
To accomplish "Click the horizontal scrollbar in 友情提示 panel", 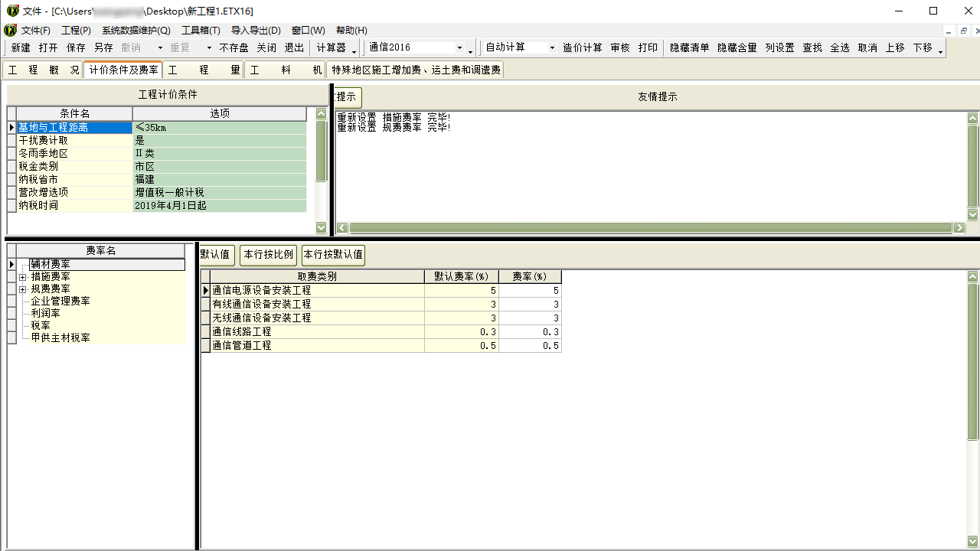I will 651,228.
